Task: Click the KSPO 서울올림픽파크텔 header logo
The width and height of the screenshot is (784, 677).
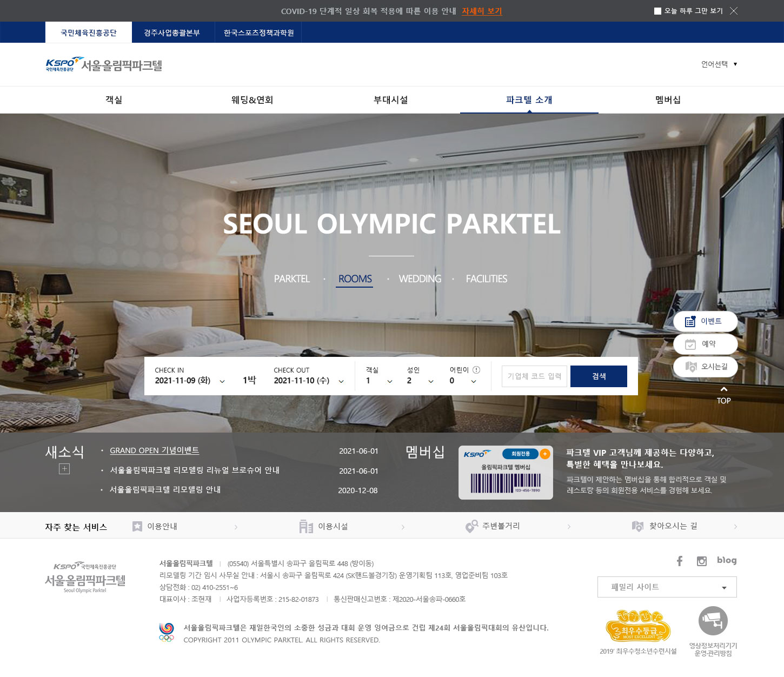Action: [x=104, y=65]
